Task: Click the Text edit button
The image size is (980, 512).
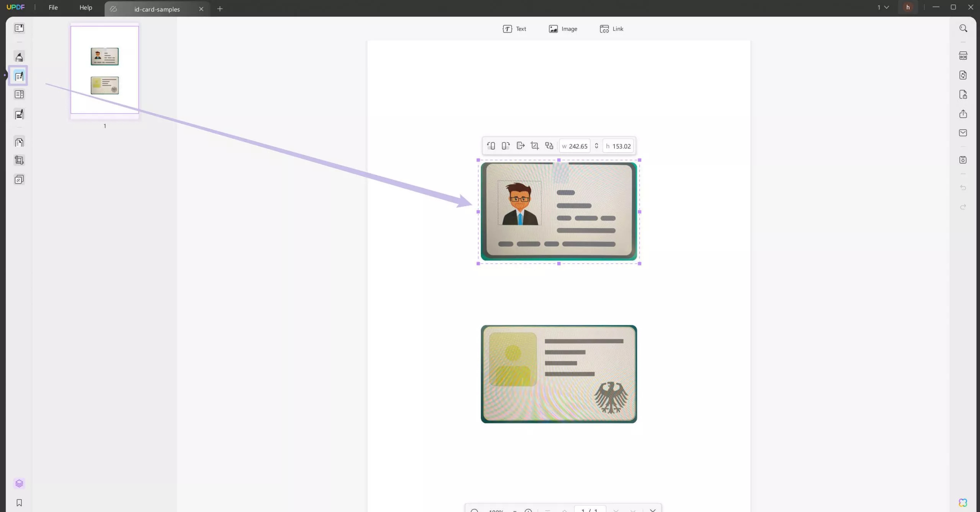Action: (514, 29)
